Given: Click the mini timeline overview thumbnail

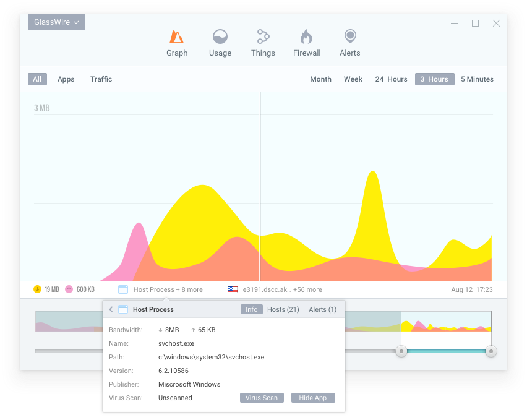Looking at the screenshot, I should click(x=446, y=322).
